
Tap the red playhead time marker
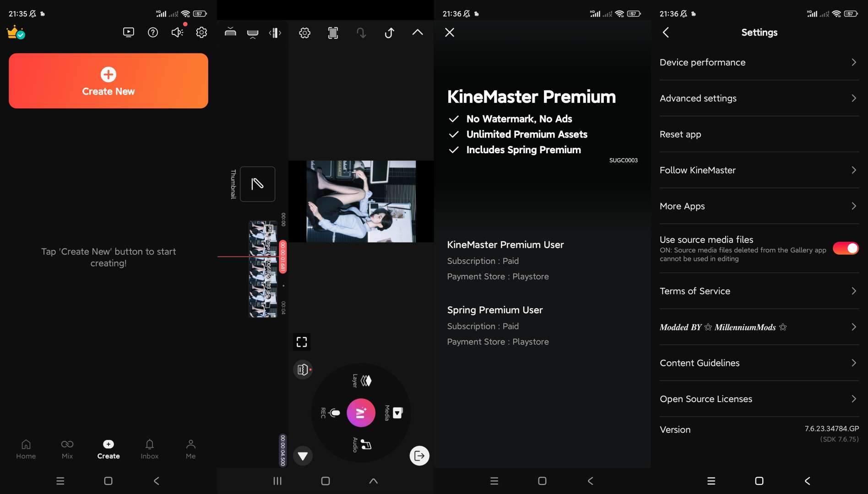[x=283, y=257]
